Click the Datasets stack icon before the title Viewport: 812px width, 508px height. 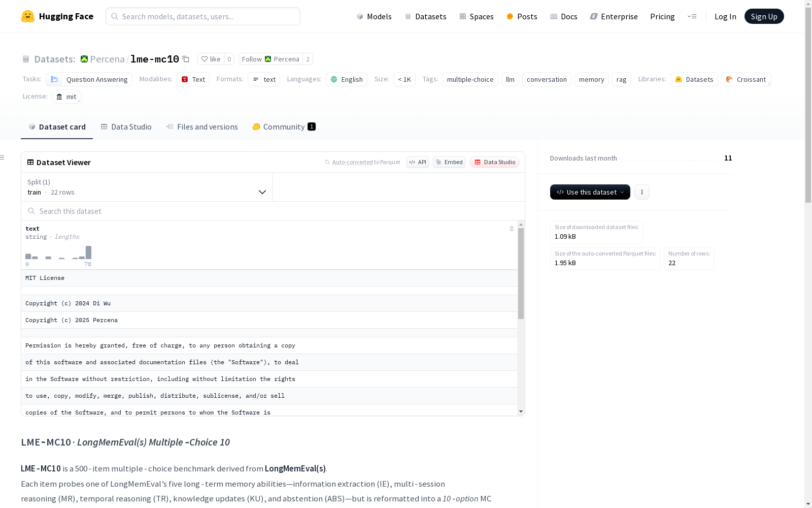pos(26,59)
